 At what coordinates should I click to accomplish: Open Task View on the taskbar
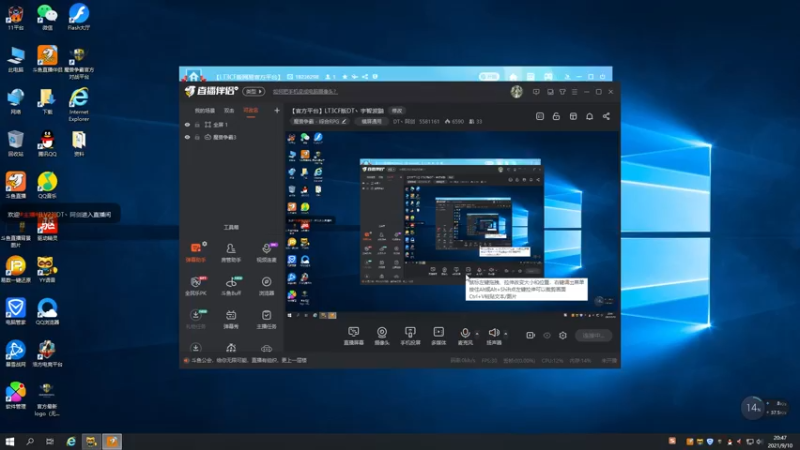point(49,441)
